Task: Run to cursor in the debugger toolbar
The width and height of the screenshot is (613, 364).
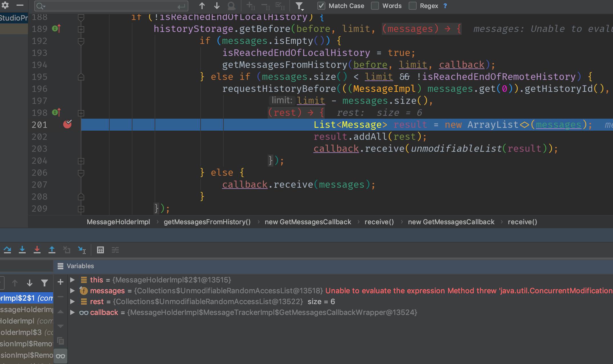Action: click(82, 250)
